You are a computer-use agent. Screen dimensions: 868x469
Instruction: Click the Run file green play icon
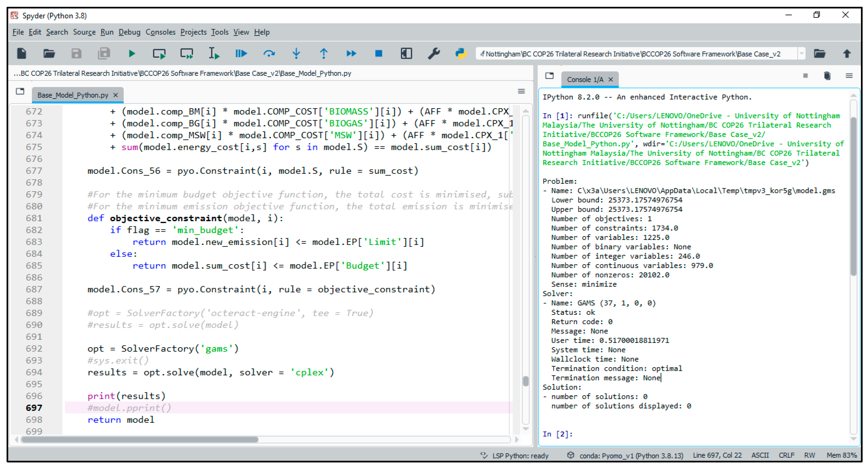[132, 54]
